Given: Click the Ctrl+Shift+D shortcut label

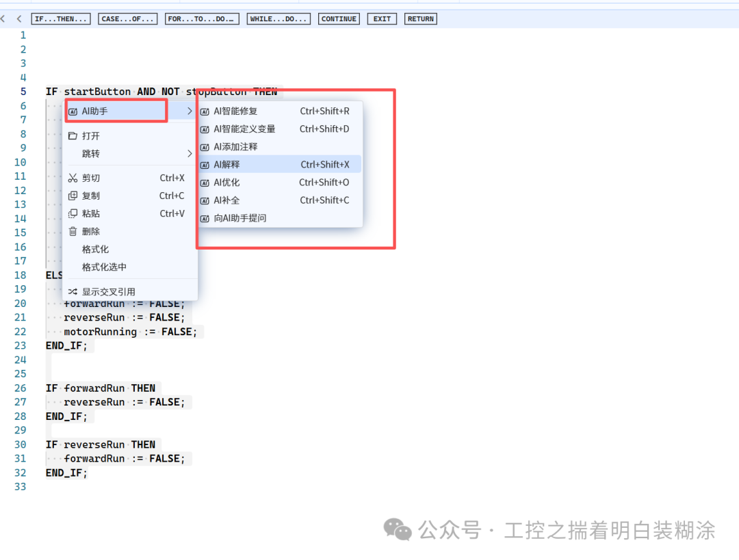Looking at the screenshot, I should (x=324, y=129).
